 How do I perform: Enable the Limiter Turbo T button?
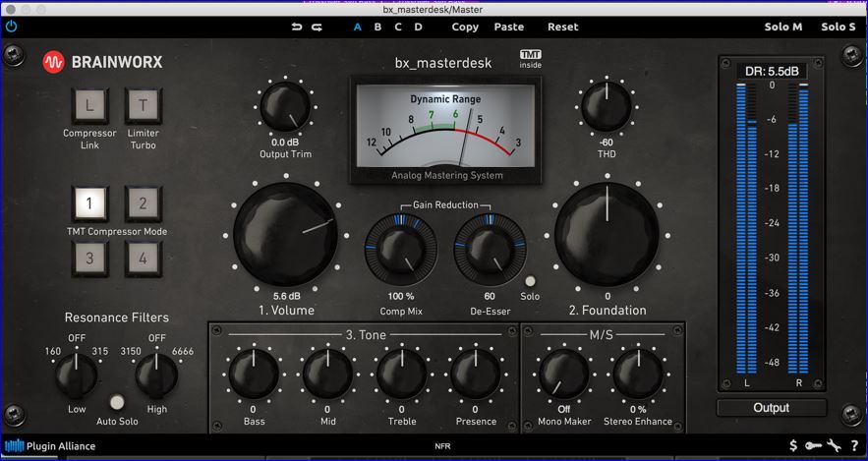point(144,106)
